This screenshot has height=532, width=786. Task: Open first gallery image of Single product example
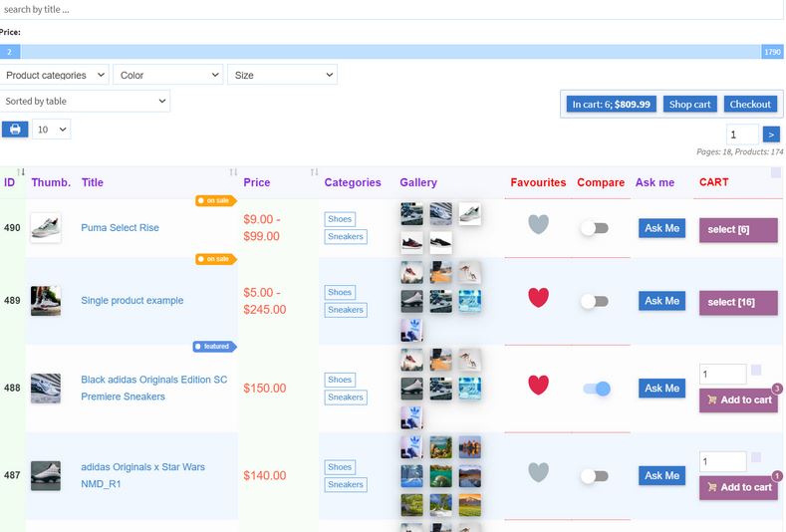tap(411, 272)
